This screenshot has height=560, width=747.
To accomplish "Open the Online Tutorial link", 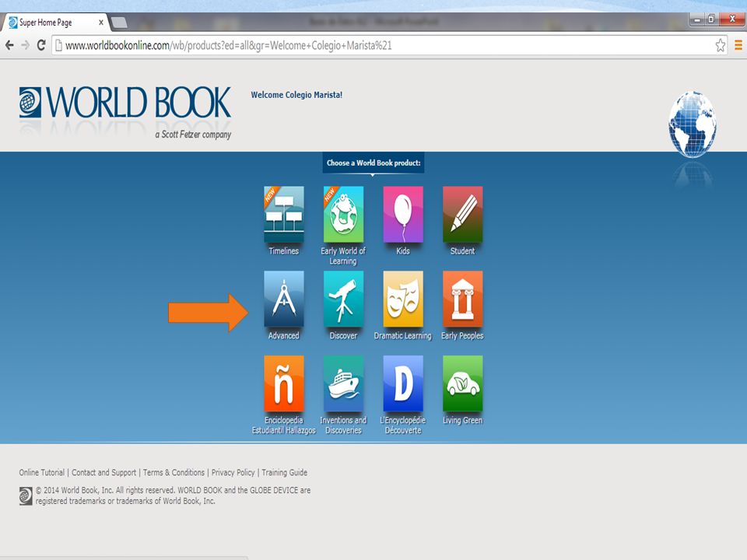I will point(42,472).
